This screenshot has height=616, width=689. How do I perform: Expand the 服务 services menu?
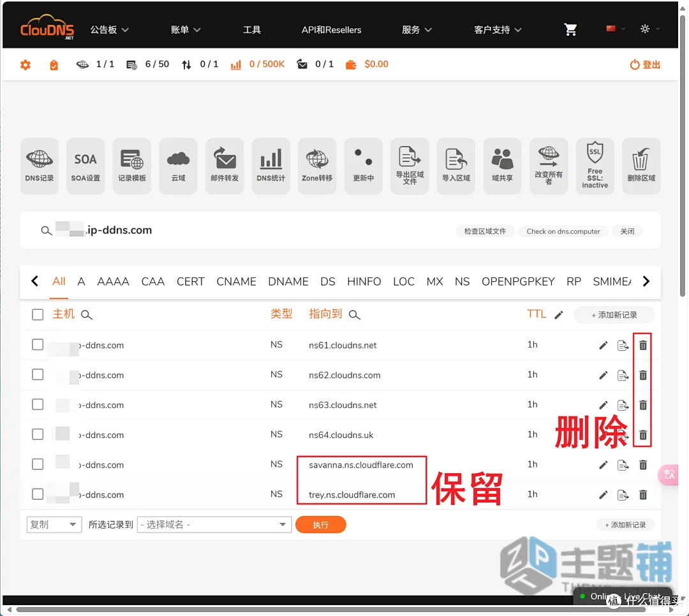[x=417, y=30]
